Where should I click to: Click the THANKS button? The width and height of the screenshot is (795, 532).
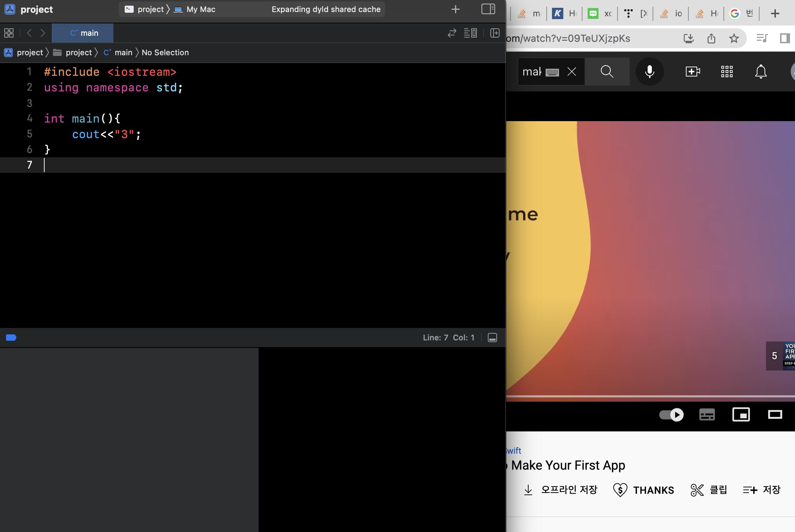coord(643,490)
